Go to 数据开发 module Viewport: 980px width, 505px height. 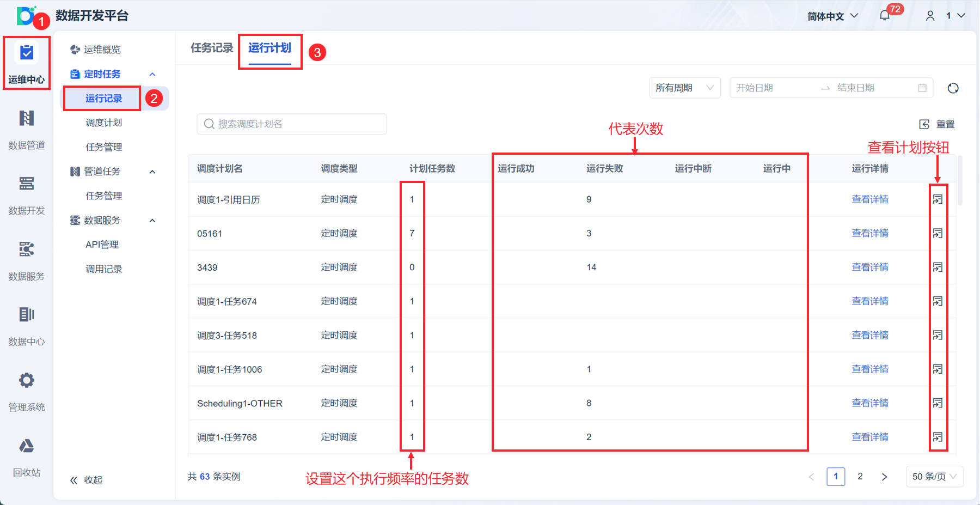26,195
